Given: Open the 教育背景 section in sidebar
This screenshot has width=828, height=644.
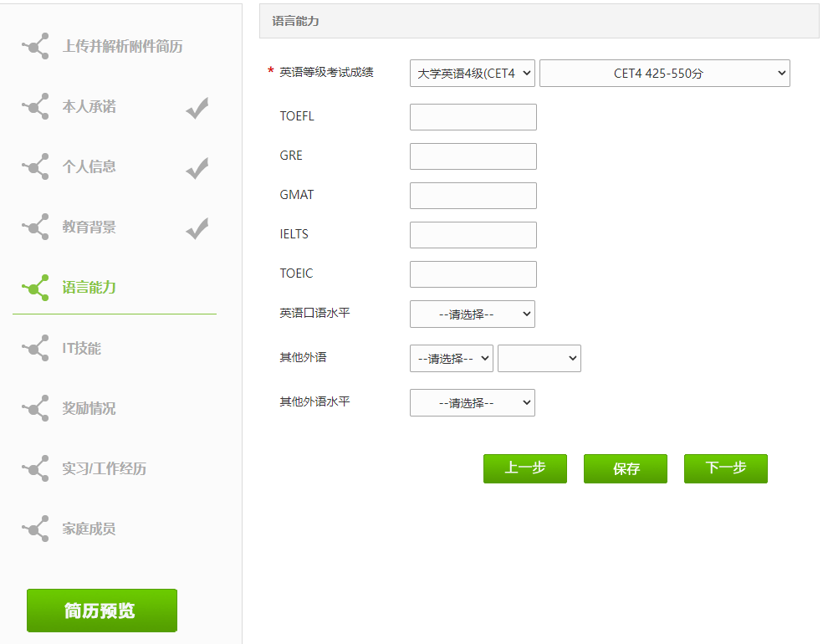Looking at the screenshot, I should 89,227.
